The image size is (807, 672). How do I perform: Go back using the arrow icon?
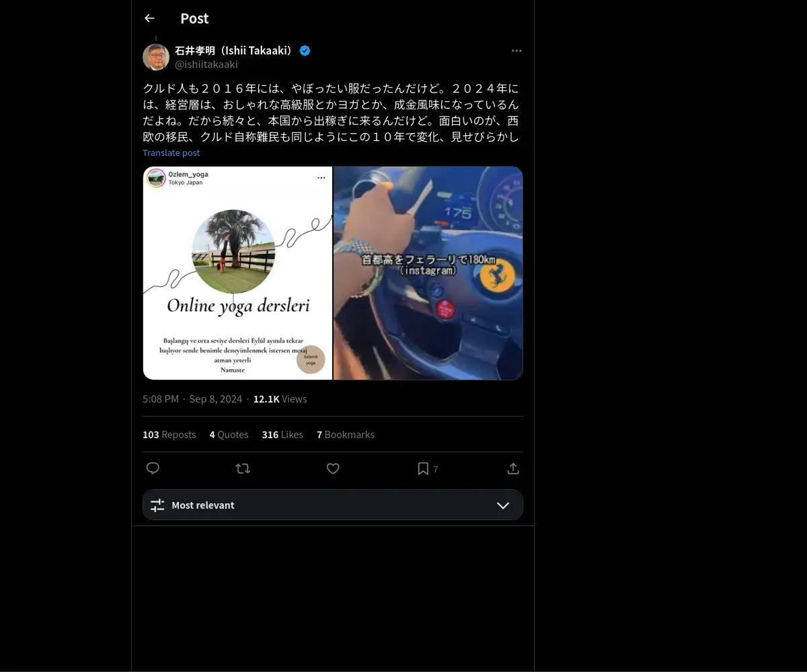click(x=149, y=18)
